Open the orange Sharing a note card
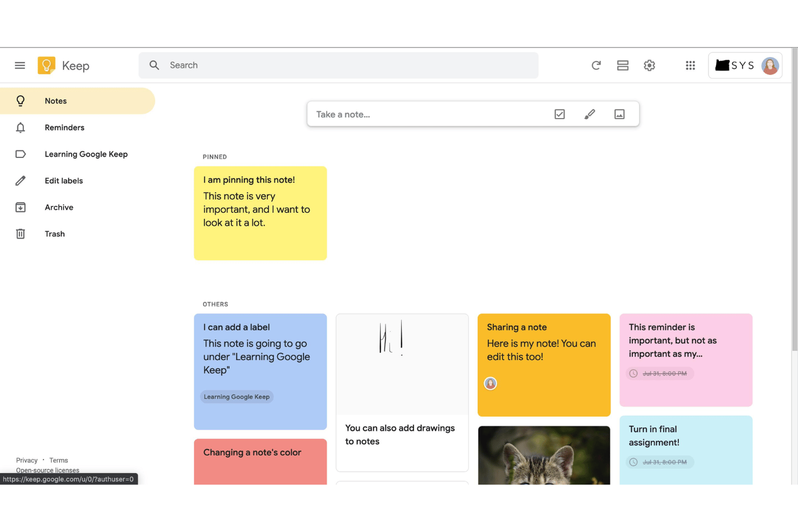Viewport: 798px width, 532px height. (x=544, y=365)
